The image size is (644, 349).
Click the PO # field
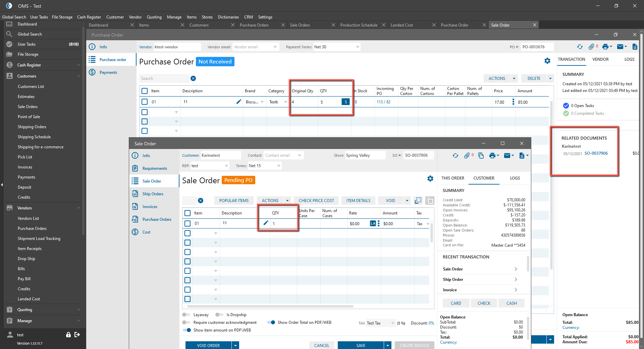coord(537,47)
